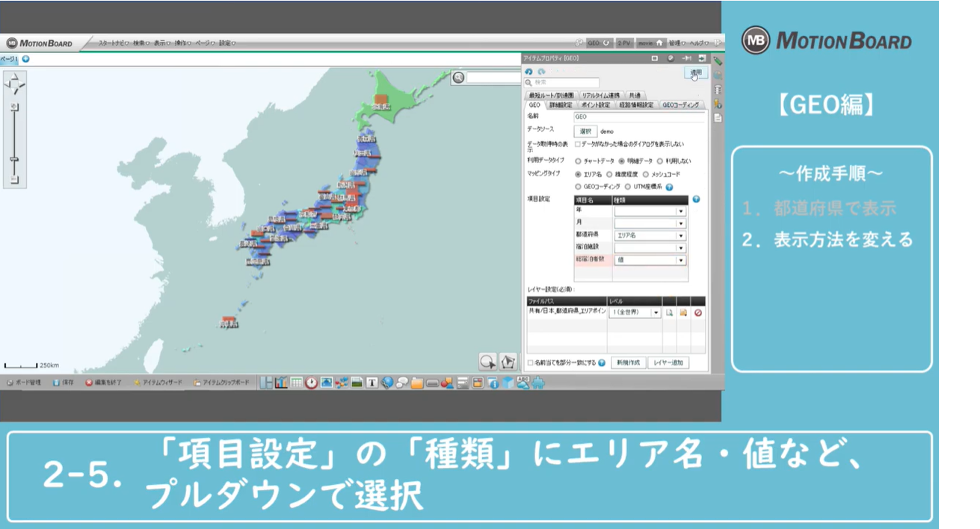Open the リアルタイム連携 tab
The width and height of the screenshot is (980, 529).
pos(600,96)
